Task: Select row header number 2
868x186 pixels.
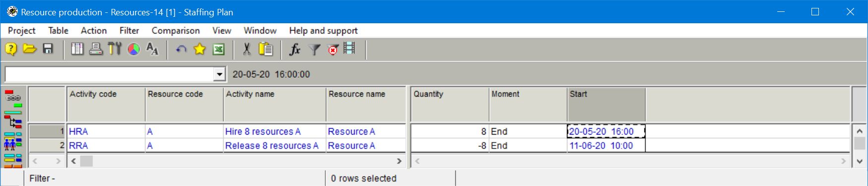Action: 48,145
